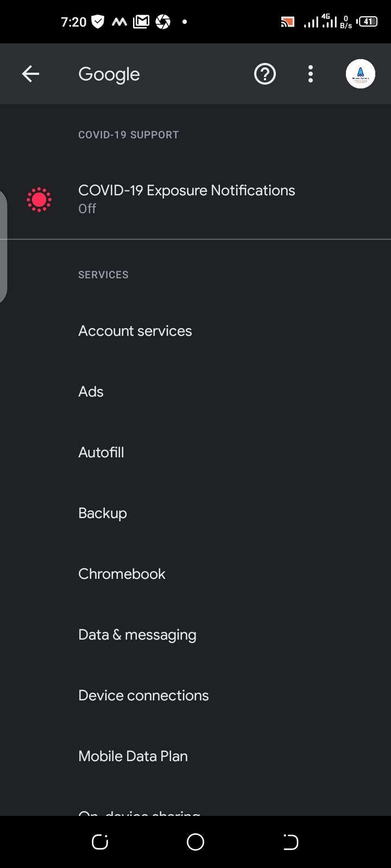Select Data & messaging

click(137, 635)
